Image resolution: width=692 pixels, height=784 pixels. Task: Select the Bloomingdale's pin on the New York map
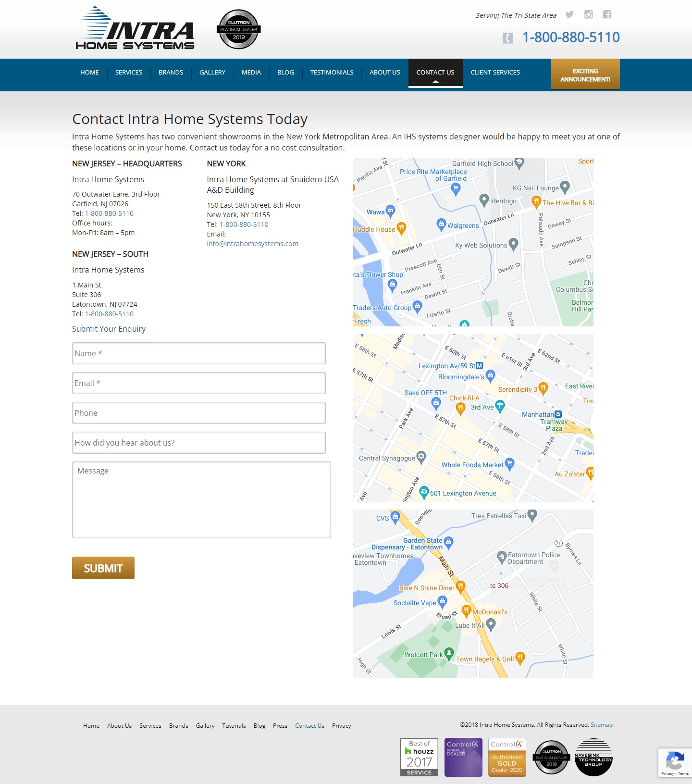(490, 375)
